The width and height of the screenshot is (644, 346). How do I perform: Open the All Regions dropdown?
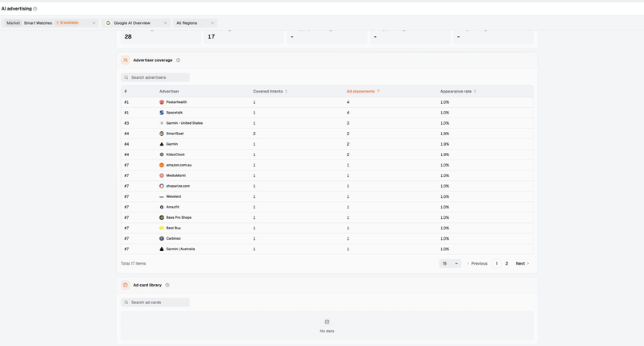(195, 23)
